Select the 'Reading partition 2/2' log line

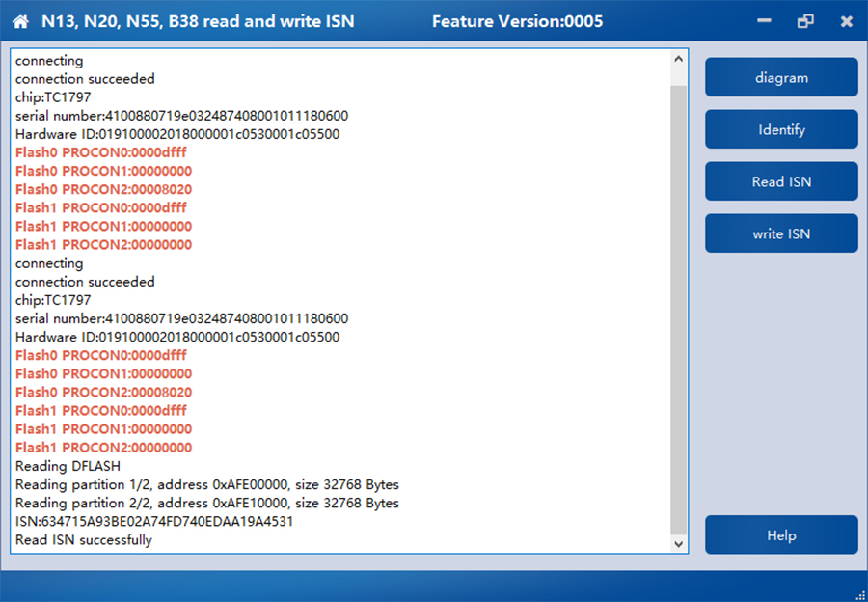click(206, 503)
